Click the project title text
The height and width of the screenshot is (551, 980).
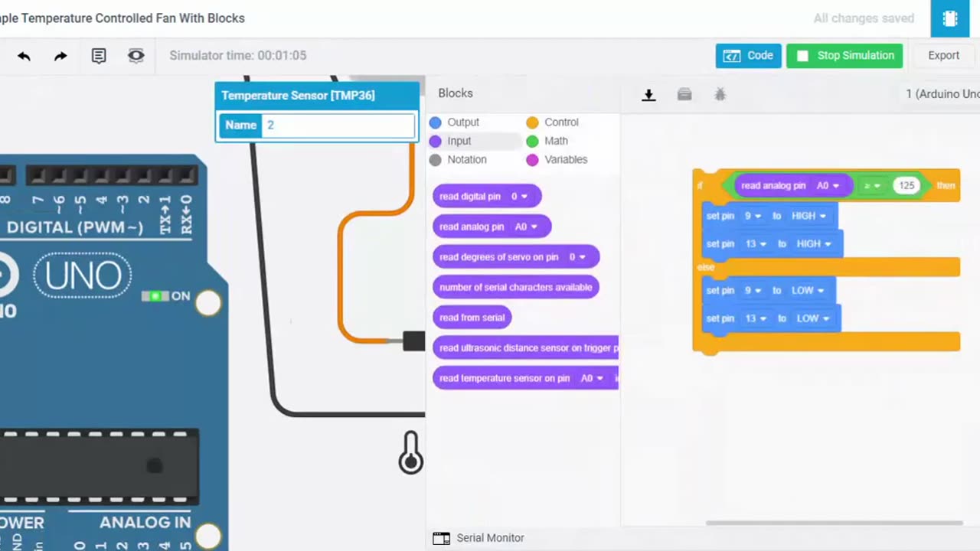tap(122, 18)
